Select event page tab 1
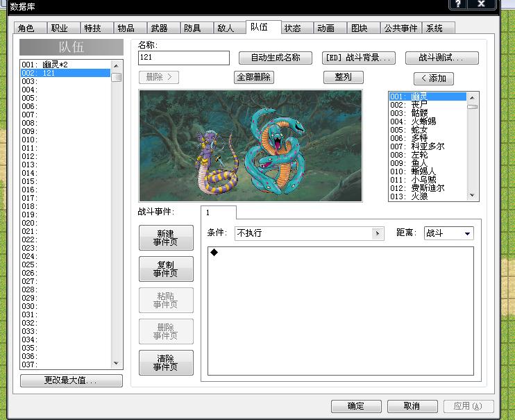515x420 pixels. pos(219,212)
